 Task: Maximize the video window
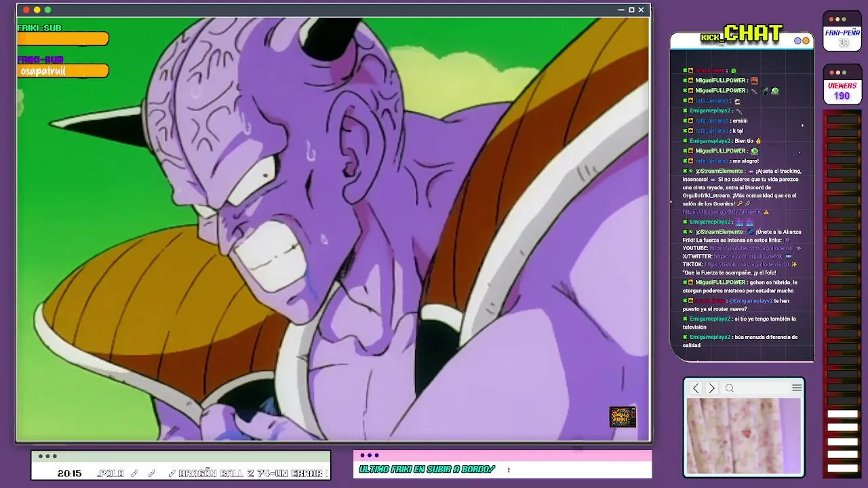[631, 9]
